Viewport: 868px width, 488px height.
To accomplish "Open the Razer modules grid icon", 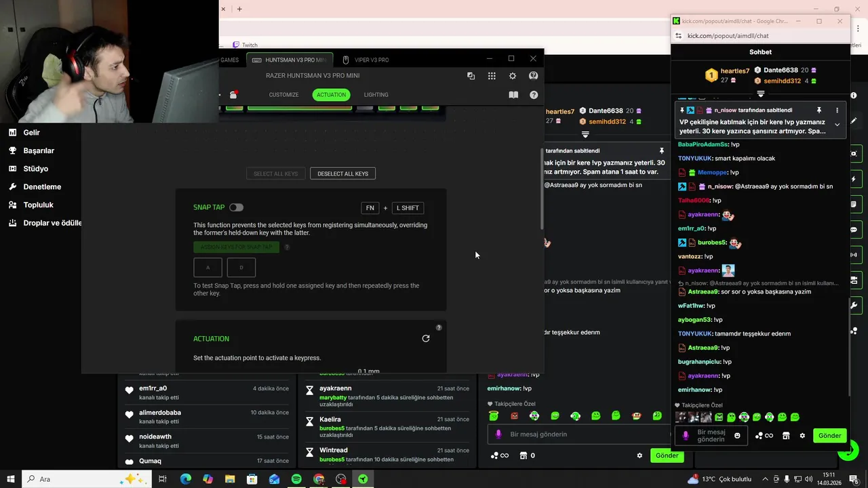I will coord(492,76).
